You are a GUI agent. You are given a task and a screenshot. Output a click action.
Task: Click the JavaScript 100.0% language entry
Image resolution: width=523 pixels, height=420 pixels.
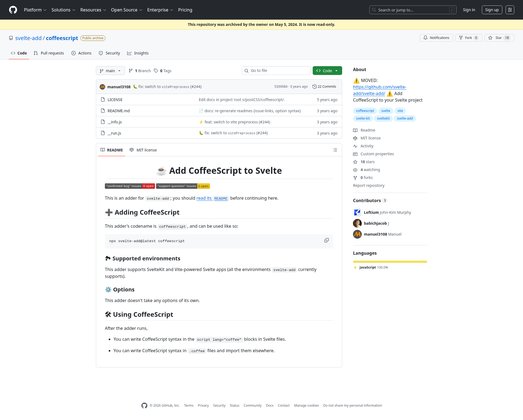click(x=371, y=267)
